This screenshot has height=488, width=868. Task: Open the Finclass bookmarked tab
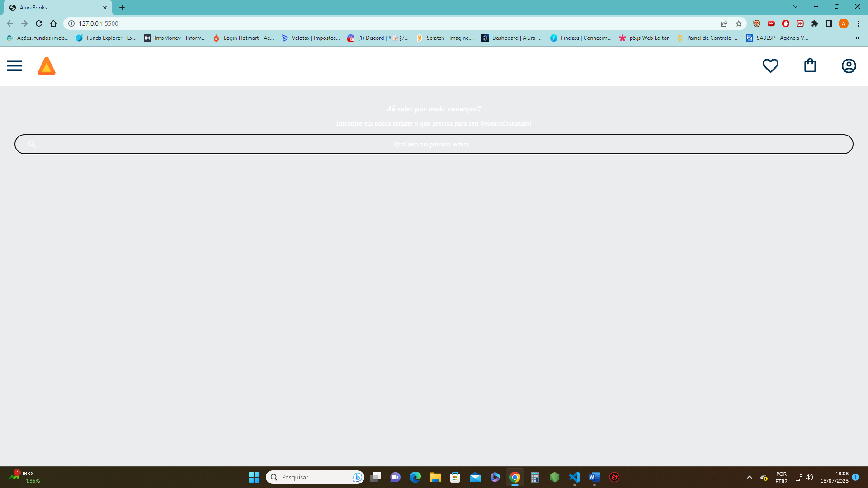581,38
